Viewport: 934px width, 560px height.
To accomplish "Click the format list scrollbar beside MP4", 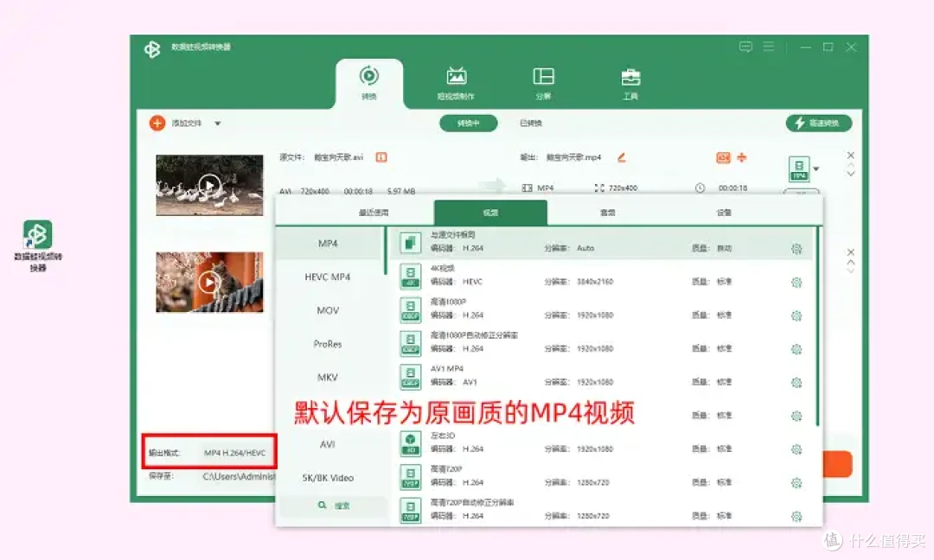I will point(386,251).
